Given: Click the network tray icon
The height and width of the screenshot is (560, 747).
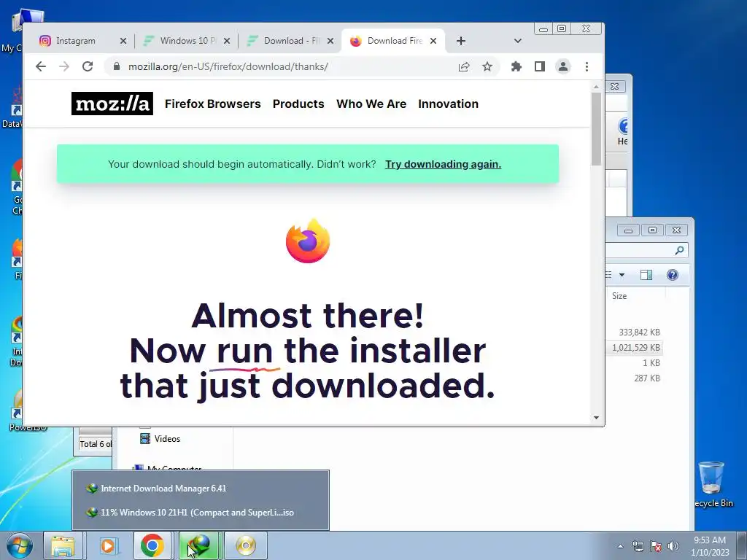Looking at the screenshot, I should click(638, 546).
